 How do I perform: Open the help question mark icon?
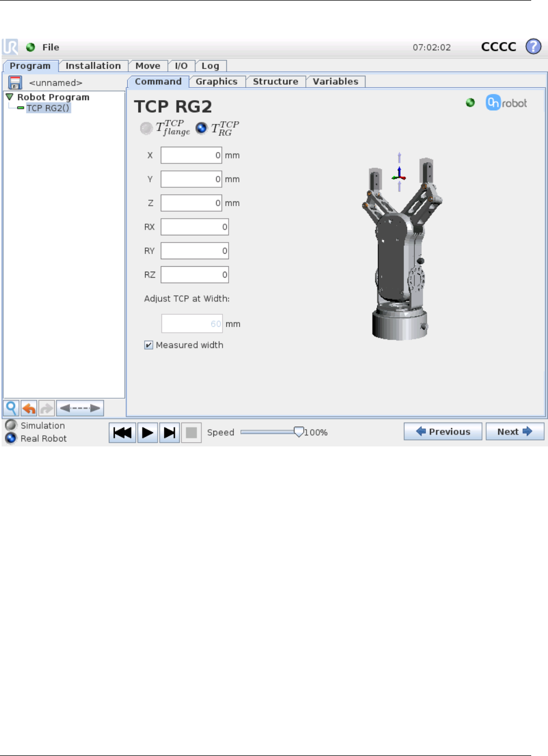(533, 47)
